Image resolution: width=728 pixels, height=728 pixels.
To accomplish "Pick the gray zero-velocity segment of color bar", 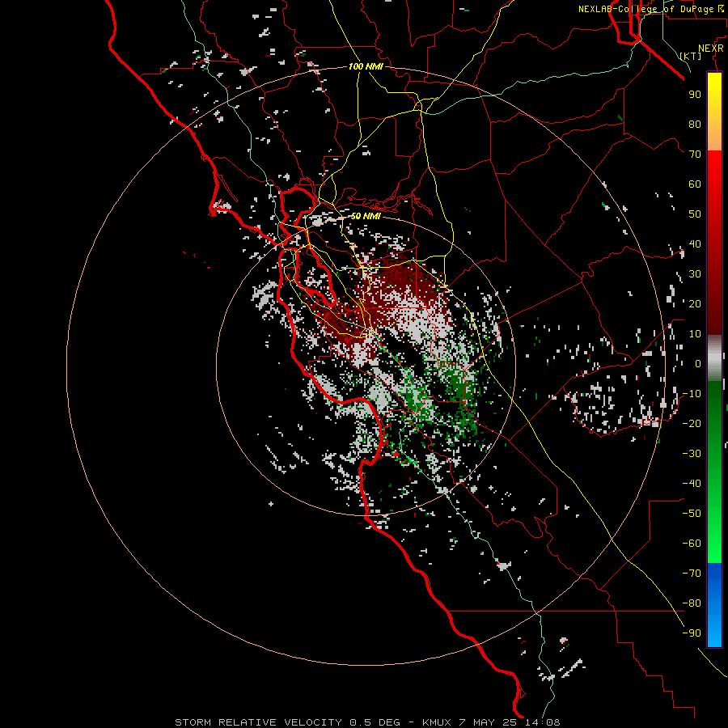I will tap(714, 358).
